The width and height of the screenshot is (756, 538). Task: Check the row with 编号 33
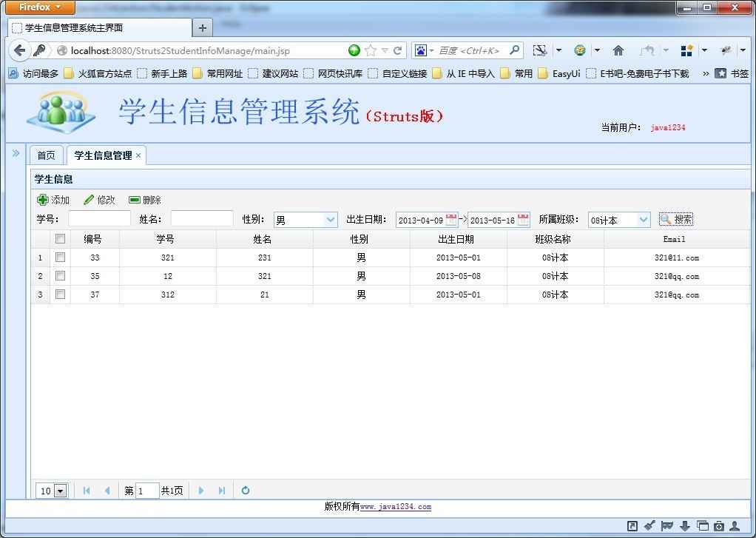60,258
